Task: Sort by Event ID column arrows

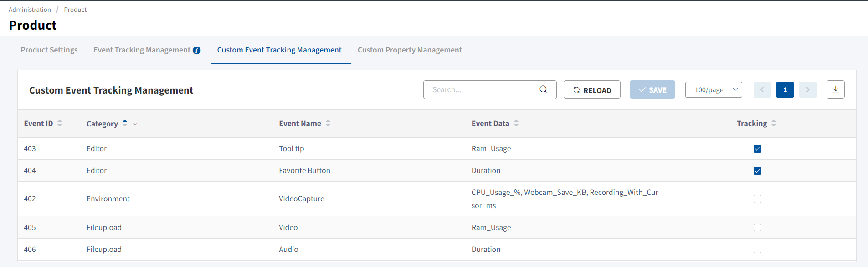Action: (60, 123)
